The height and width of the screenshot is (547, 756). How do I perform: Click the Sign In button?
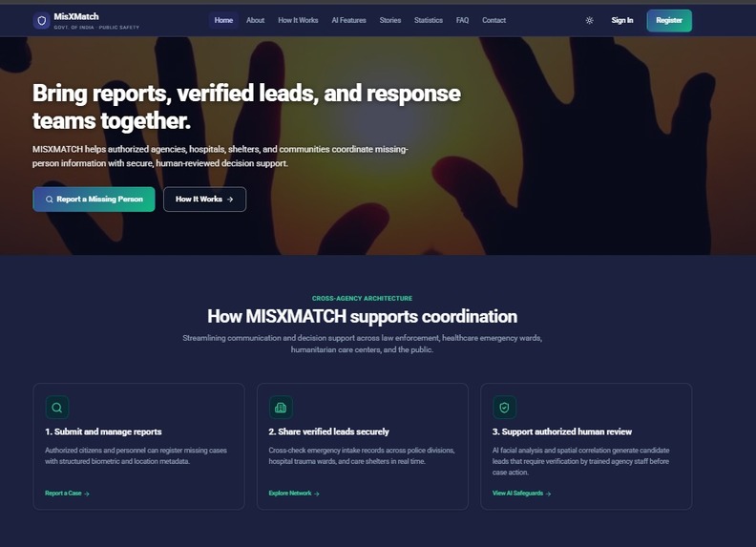click(622, 20)
